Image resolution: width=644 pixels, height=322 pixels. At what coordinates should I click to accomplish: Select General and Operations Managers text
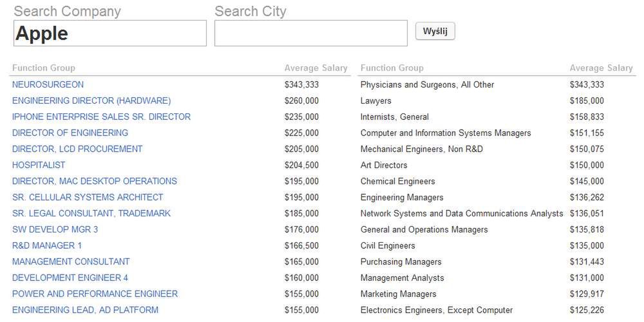click(424, 230)
